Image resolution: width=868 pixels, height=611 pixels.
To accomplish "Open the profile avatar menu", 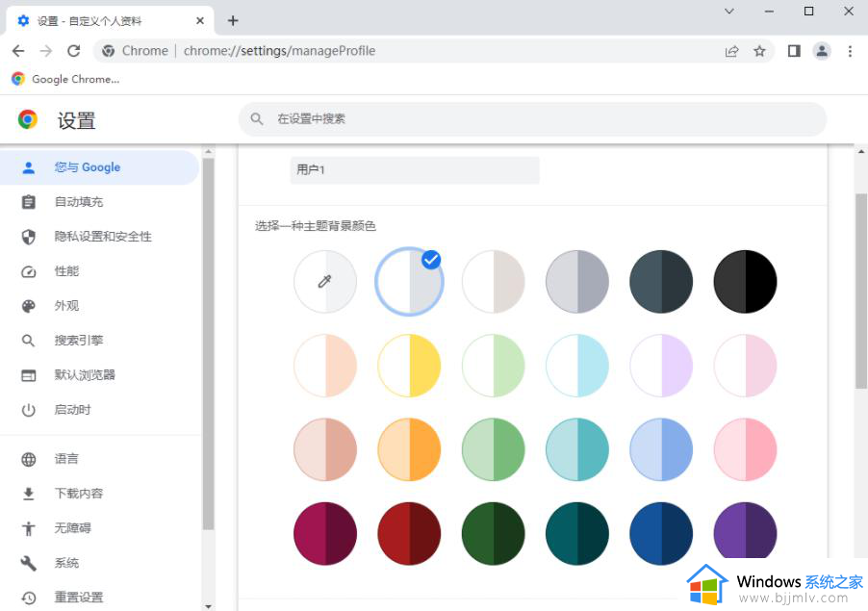I will coord(822,51).
